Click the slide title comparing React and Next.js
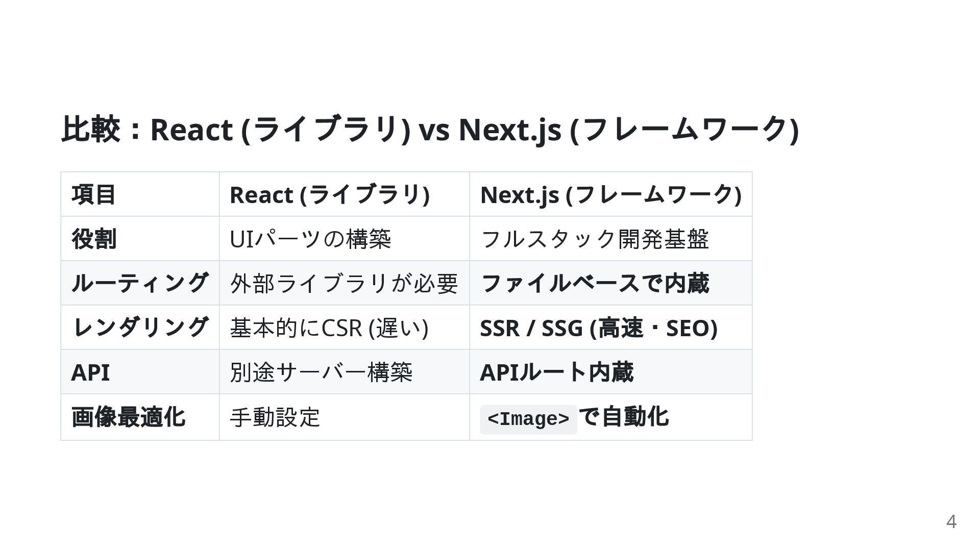 pos(430,129)
